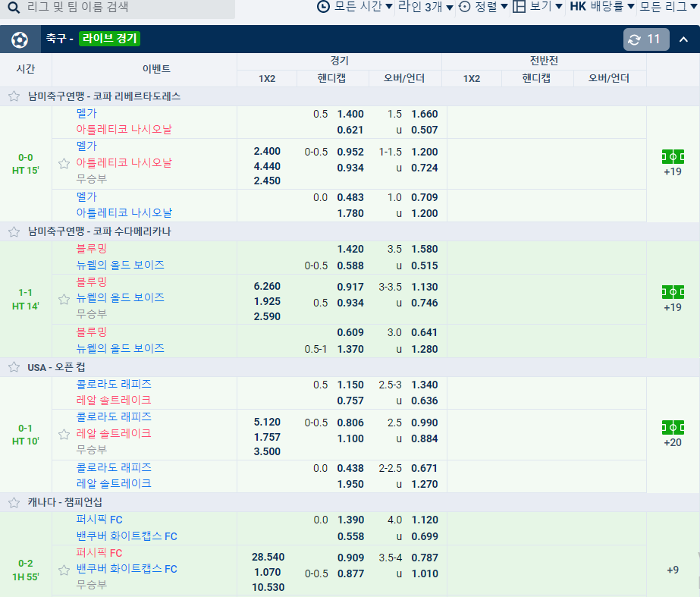Focus the league and team search field

118,8
